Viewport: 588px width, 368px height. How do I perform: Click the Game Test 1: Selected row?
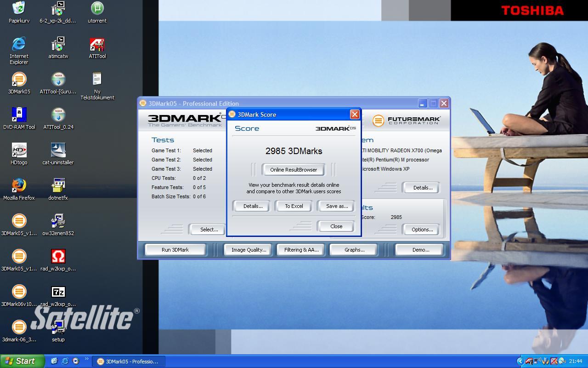coord(182,150)
